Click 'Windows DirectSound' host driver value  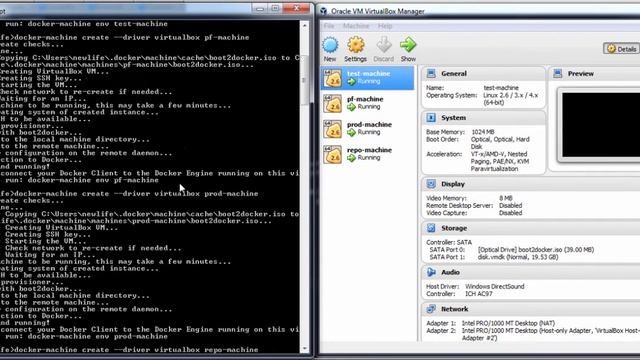point(495,287)
